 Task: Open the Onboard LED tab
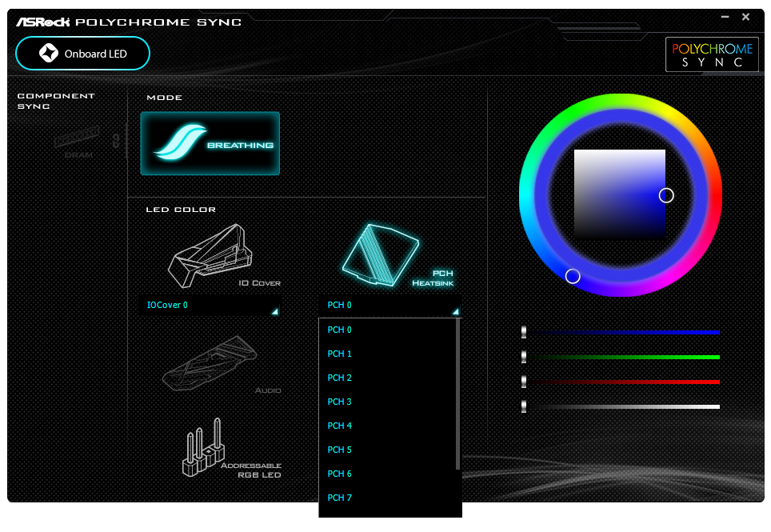(x=82, y=53)
